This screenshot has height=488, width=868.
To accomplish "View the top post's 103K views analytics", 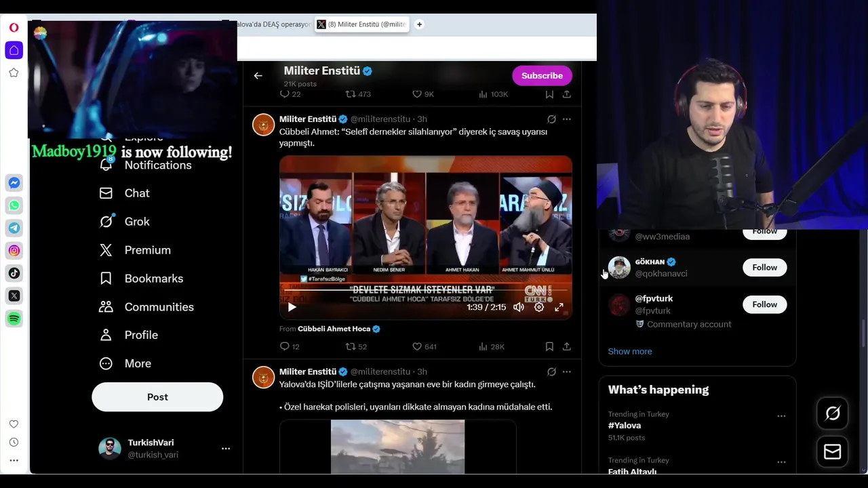I will tap(494, 94).
